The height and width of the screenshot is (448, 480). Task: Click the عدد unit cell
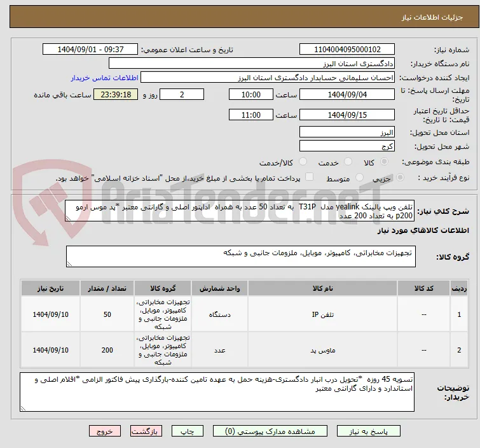pos(219,350)
